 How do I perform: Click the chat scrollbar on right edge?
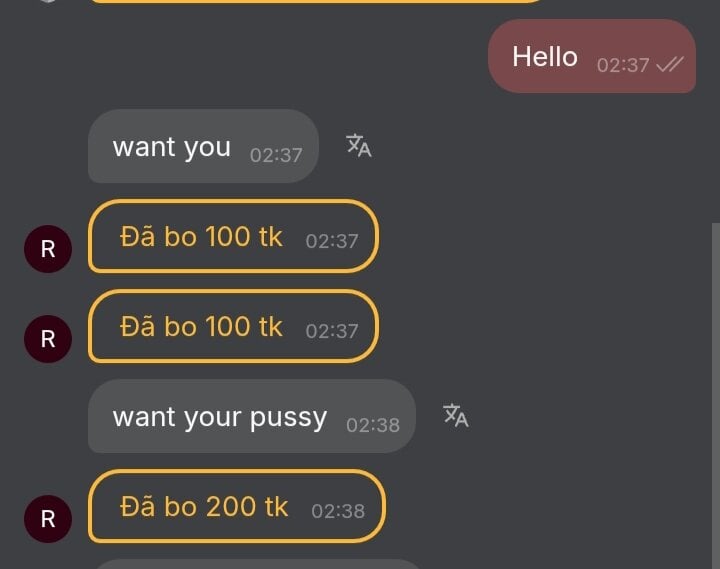[x=715, y=395]
